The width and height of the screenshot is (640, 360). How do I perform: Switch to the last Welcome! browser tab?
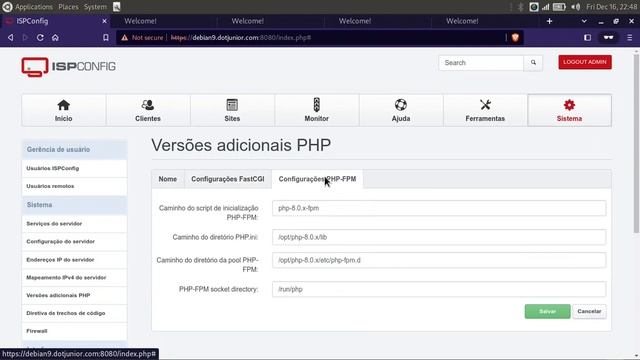tap(462, 21)
